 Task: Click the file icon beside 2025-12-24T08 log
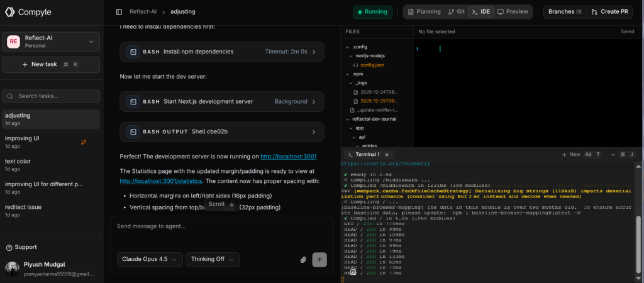tap(356, 92)
